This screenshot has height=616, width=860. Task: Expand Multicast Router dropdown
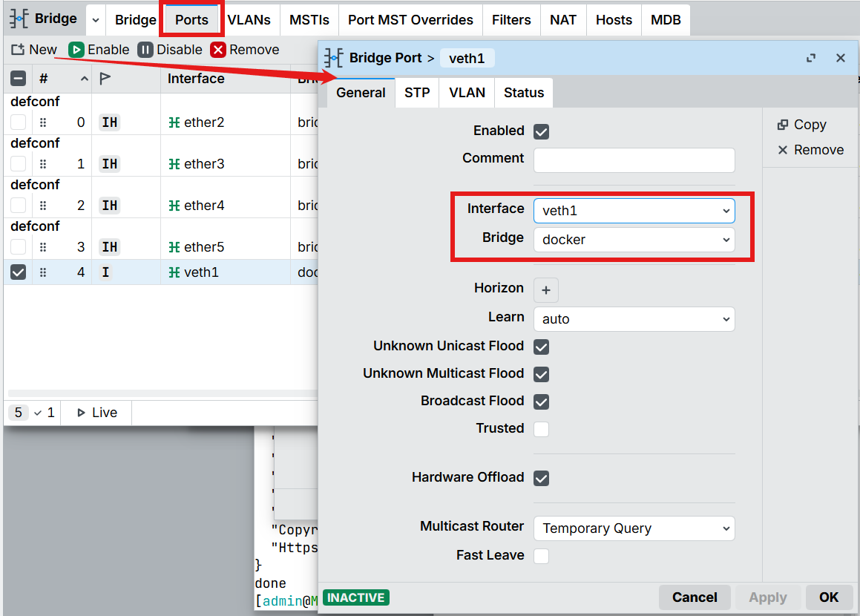click(634, 528)
